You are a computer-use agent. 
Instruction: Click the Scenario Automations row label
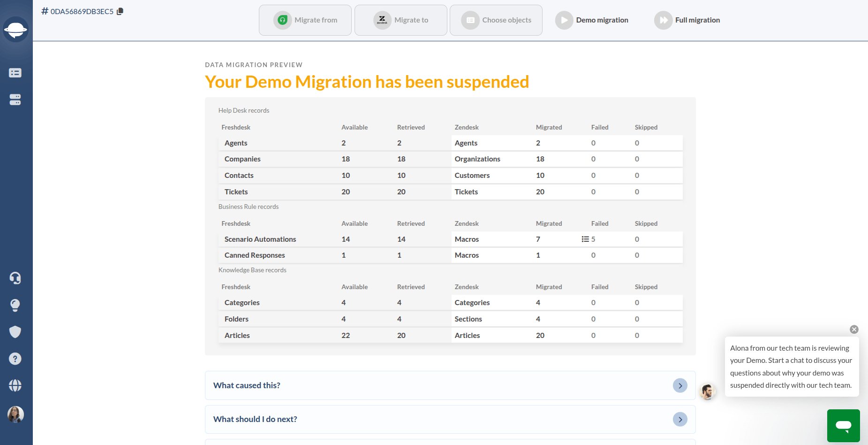[x=260, y=239]
